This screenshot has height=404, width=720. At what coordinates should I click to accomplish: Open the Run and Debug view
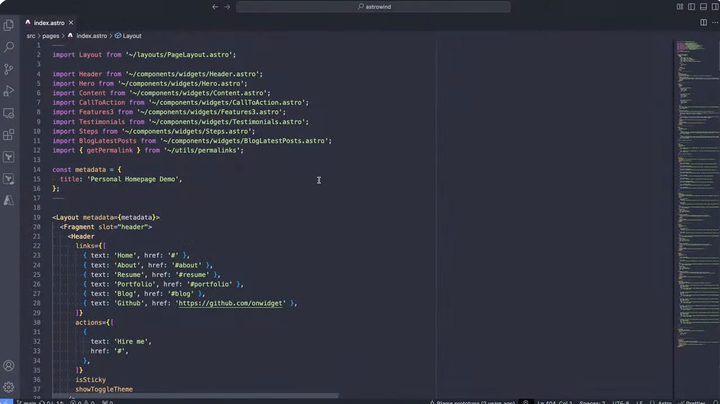(x=9, y=91)
